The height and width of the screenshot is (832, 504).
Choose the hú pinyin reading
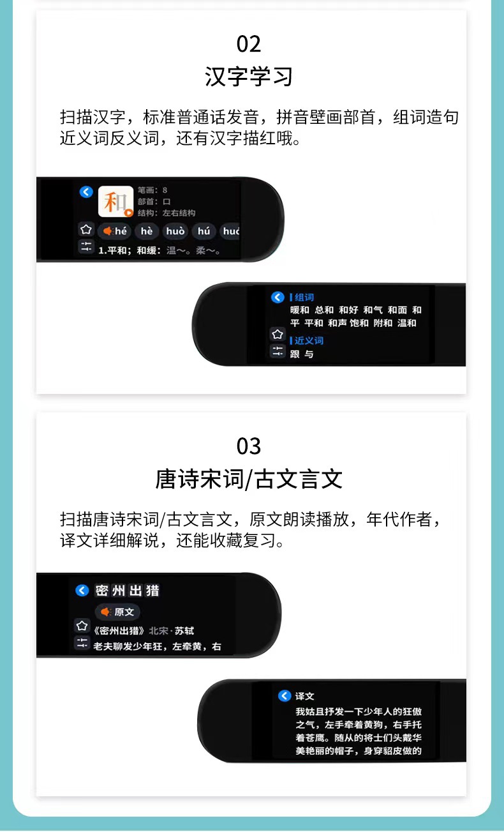click(204, 231)
